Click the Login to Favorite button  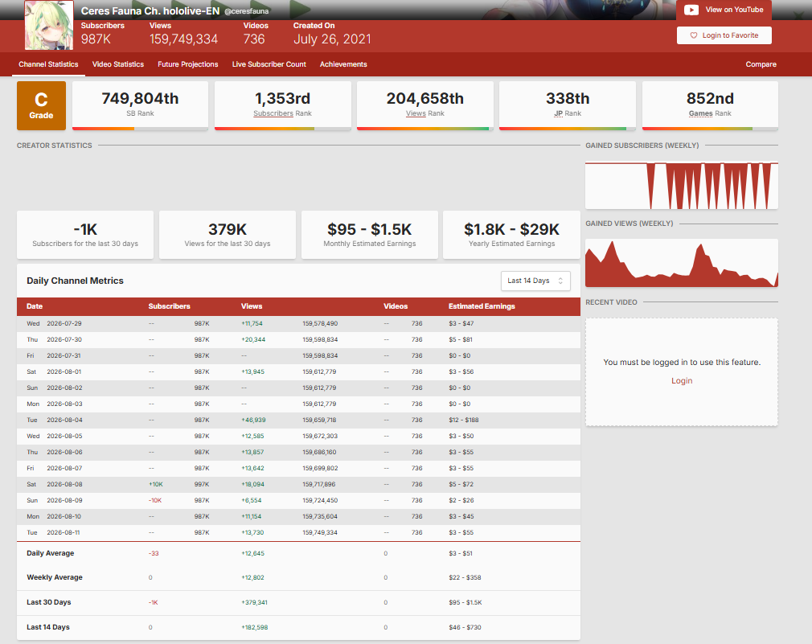pos(724,35)
